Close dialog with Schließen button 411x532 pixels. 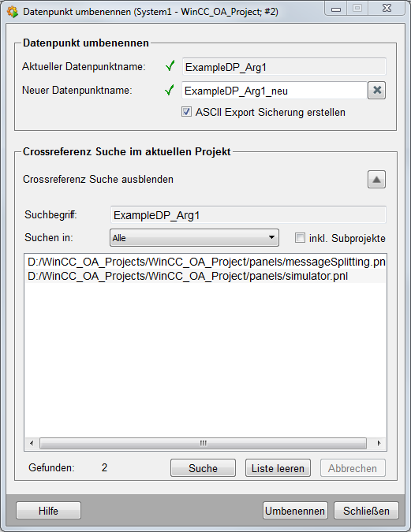point(366,511)
